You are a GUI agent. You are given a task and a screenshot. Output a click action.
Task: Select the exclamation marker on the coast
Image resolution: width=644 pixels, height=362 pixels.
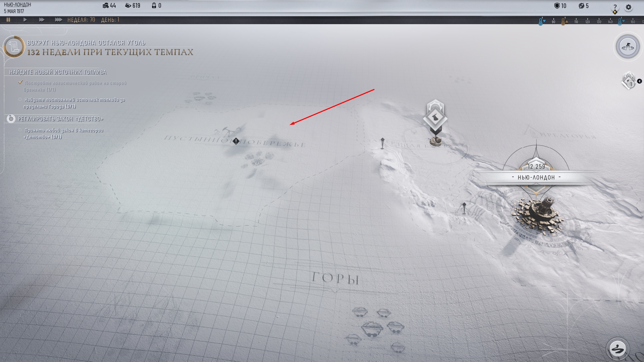tap(236, 141)
